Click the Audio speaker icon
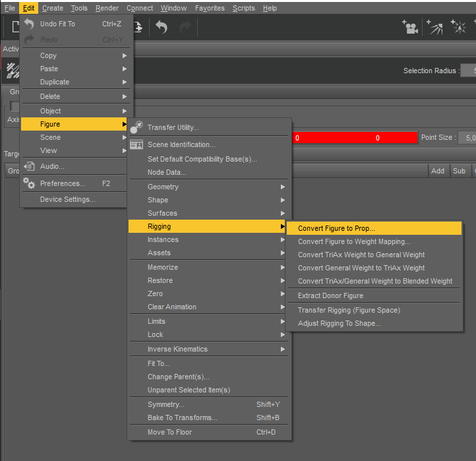The width and height of the screenshot is (476, 461). point(30,166)
